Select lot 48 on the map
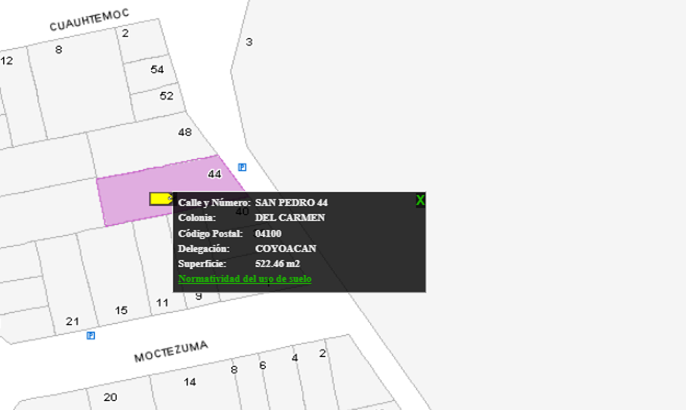 [x=185, y=132]
